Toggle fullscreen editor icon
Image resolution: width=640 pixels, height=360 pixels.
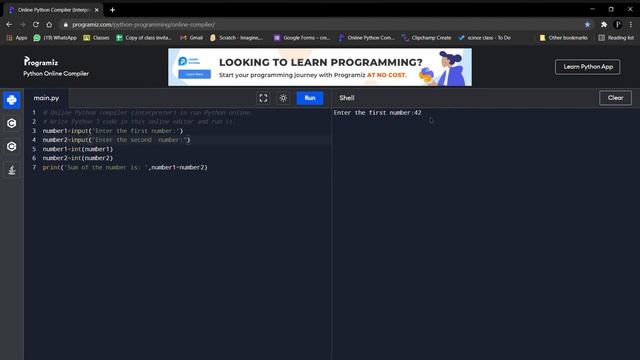pyautogui.click(x=263, y=98)
